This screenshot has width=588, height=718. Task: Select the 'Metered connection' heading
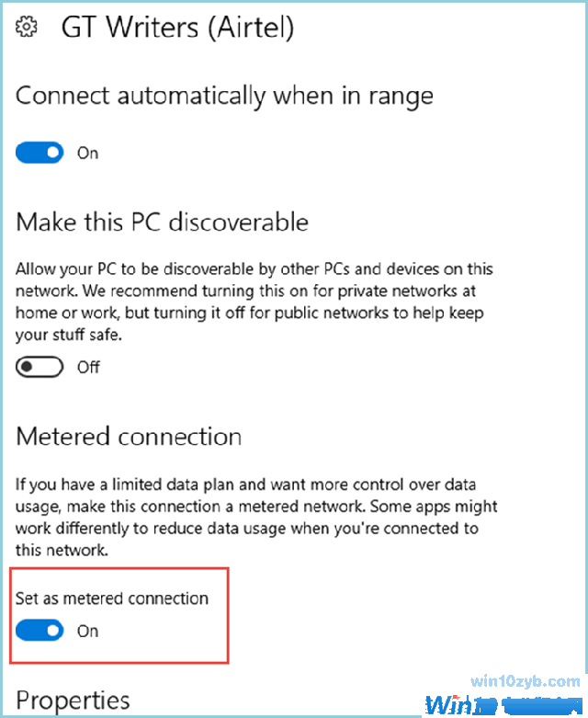pos(129,436)
